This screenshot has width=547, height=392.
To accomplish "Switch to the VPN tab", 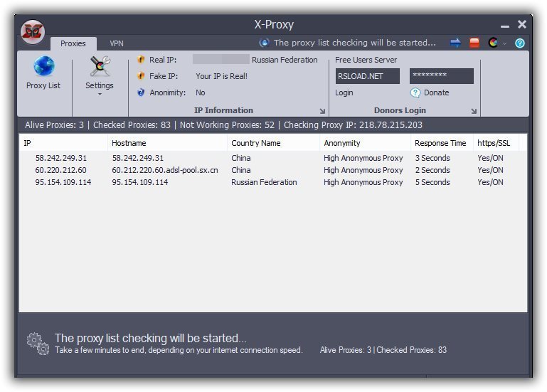I will pyautogui.click(x=117, y=43).
